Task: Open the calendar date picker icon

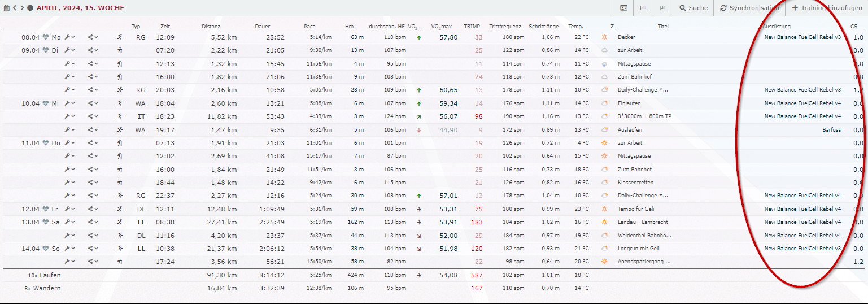Action: (x=7, y=8)
